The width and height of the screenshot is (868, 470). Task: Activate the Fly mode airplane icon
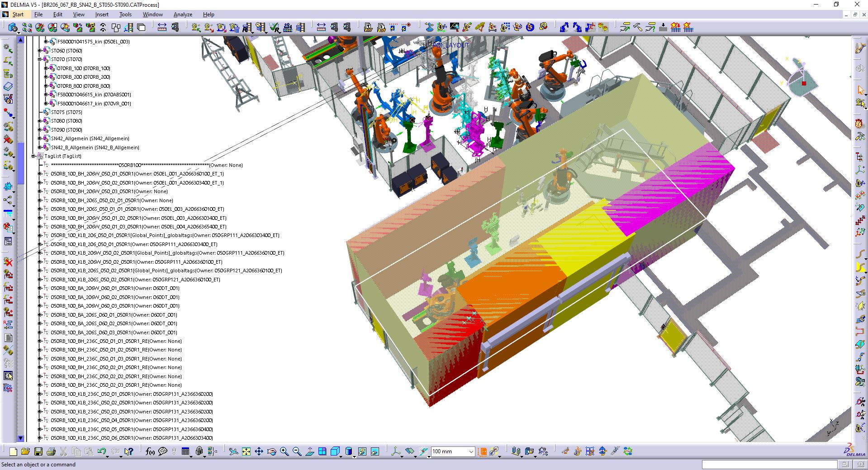pos(233,451)
